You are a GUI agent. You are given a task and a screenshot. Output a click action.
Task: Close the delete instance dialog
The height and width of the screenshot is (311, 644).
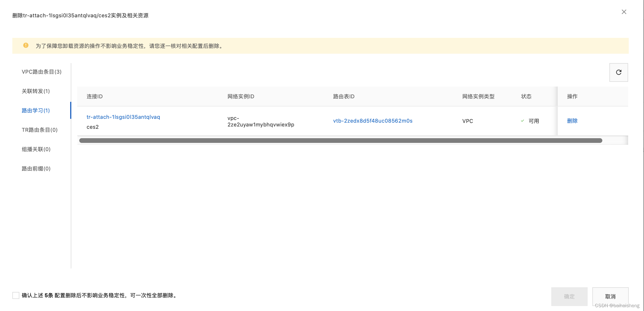click(x=624, y=12)
